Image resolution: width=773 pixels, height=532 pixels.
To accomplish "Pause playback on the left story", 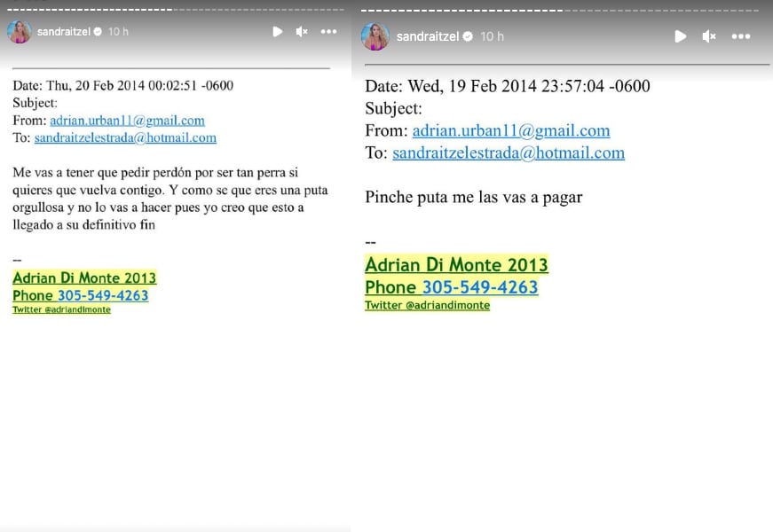I will tap(278, 31).
